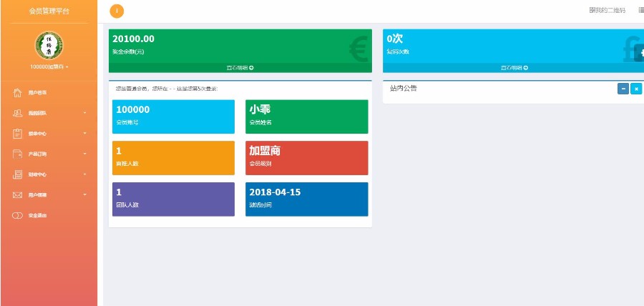Click the purple 团队人数 card

tap(173, 199)
